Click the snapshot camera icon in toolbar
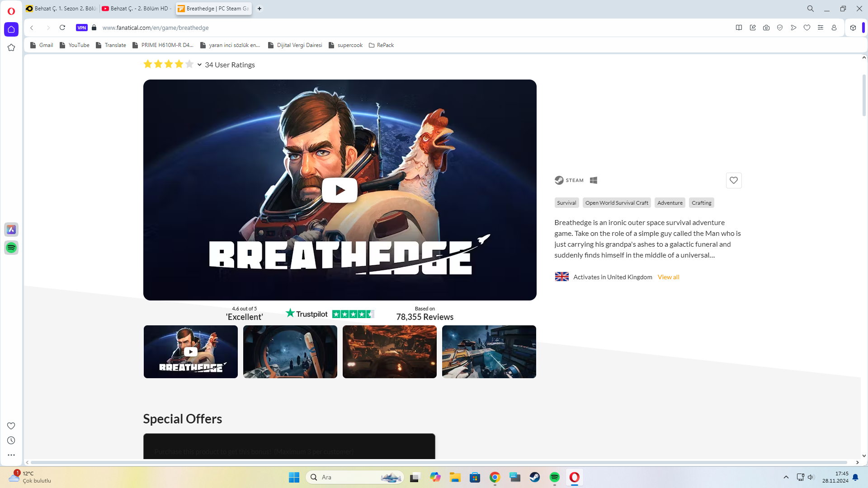The width and height of the screenshot is (868, 488). (766, 28)
